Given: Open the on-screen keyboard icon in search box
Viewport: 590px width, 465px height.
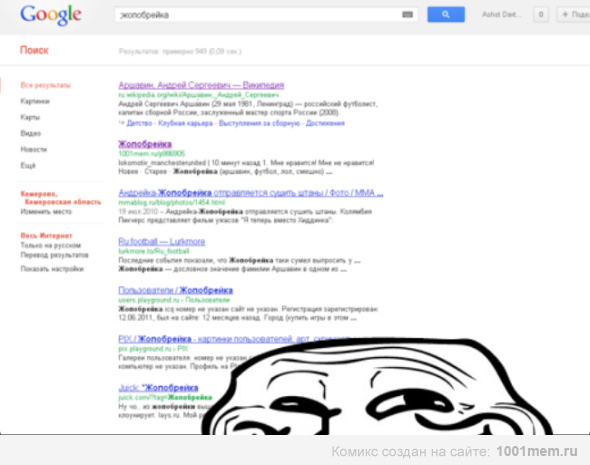Looking at the screenshot, I should tap(408, 15).
